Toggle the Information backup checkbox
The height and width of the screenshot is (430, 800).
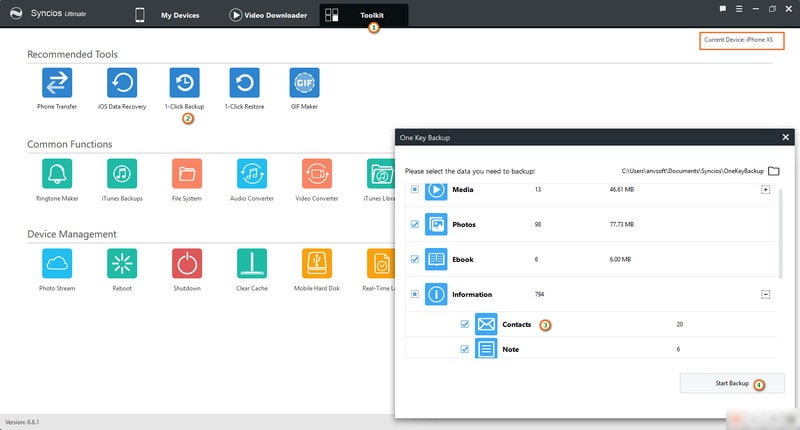pos(415,294)
